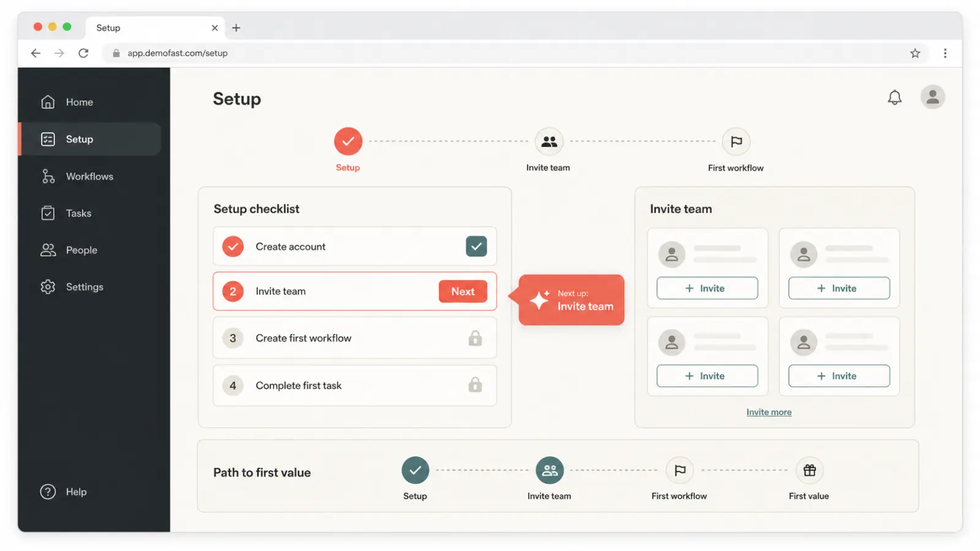Click the address bar URL
Image resolution: width=980 pixels, height=551 pixels.
coord(178,53)
